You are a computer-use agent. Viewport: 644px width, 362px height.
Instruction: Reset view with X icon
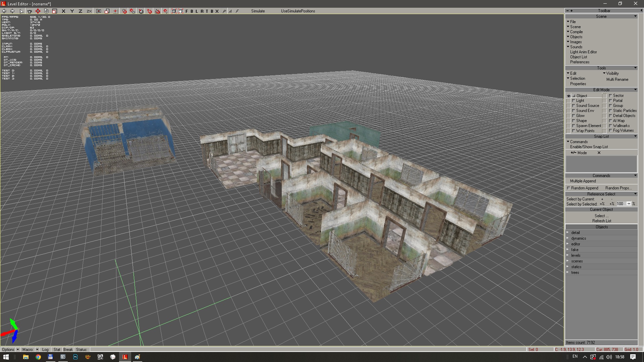217,11
